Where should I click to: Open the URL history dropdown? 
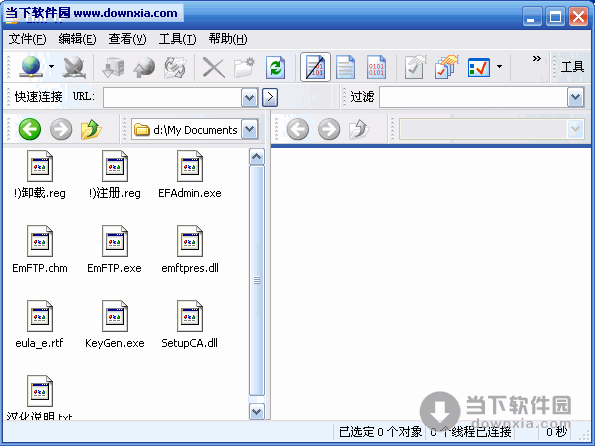(x=249, y=98)
